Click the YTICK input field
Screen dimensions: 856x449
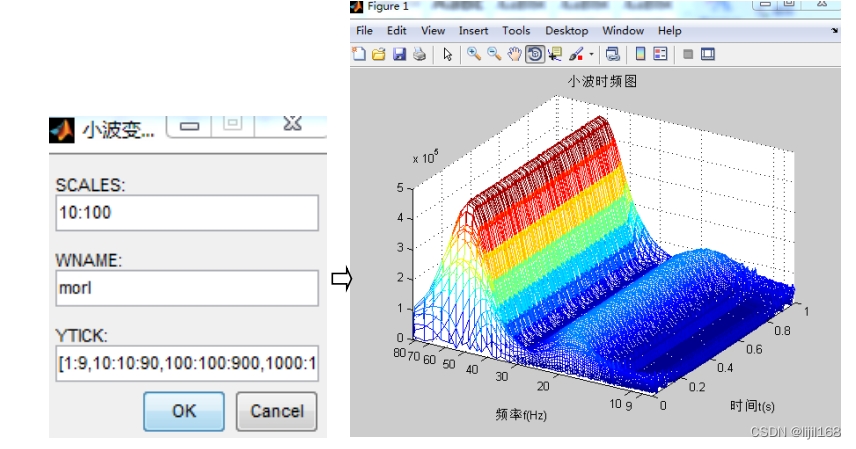pyautogui.click(x=187, y=363)
